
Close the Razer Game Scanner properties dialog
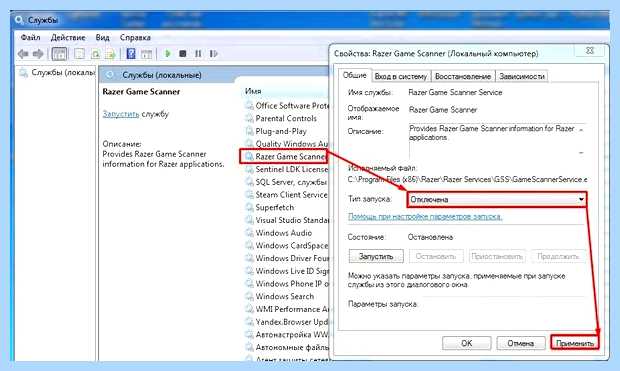pyautogui.click(x=590, y=51)
